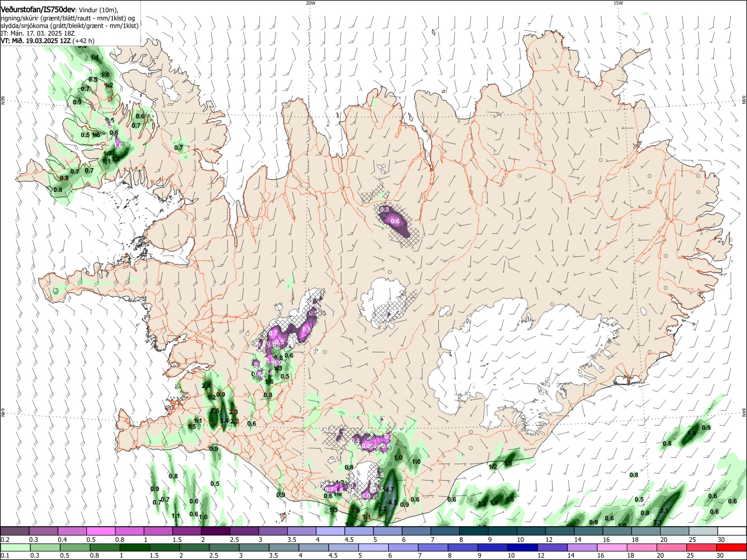Click the 64N latitude label on the right edge
747x560 pixels.
point(744,412)
